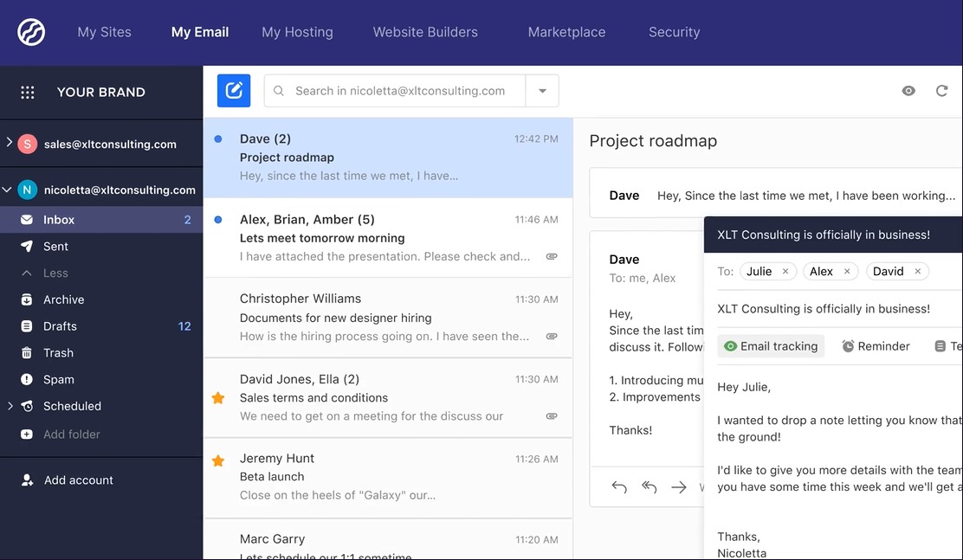The height and width of the screenshot is (560, 963).
Task: Open the Marketplace menu
Action: (x=567, y=32)
